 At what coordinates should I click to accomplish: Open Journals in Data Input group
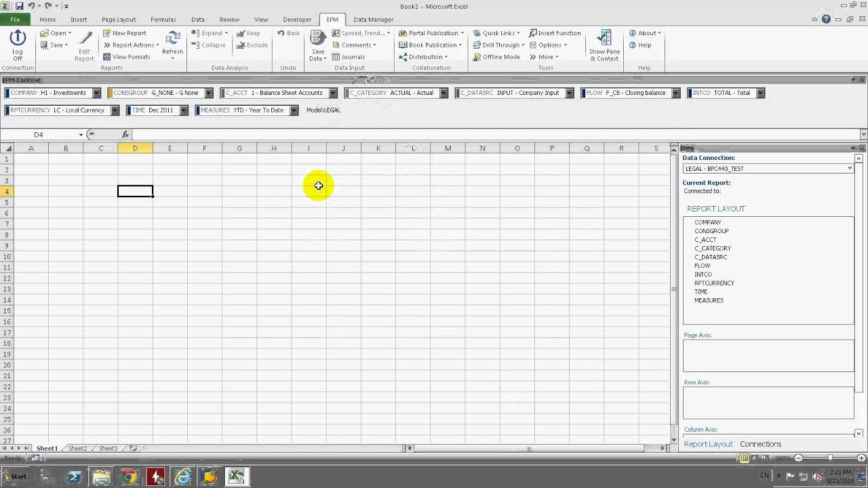[349, 57]
